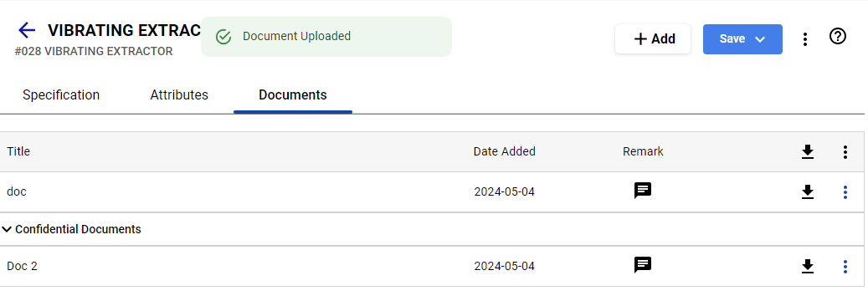868x301 pixels.
Task: Open the help question mark icon
Action: click(838, 37)
